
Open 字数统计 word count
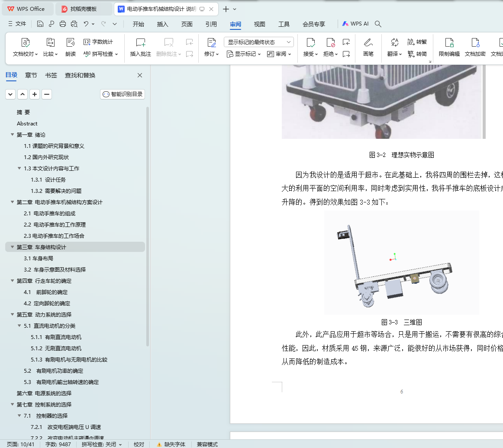pos(98,42)
